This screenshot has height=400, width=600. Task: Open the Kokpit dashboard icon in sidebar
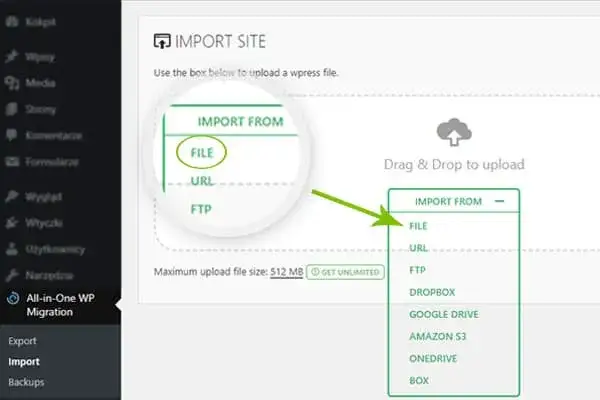click(x=12, y=21)
